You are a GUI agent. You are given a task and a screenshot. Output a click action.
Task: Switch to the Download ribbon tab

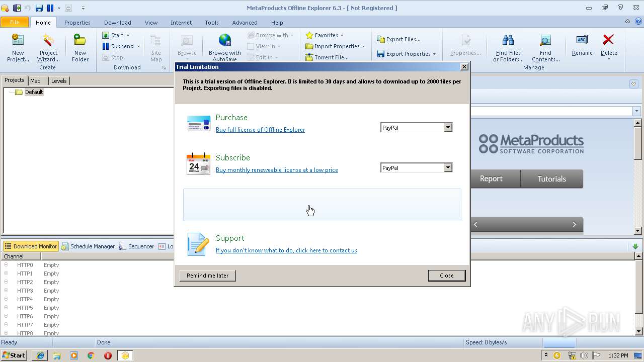coord(118,23)
